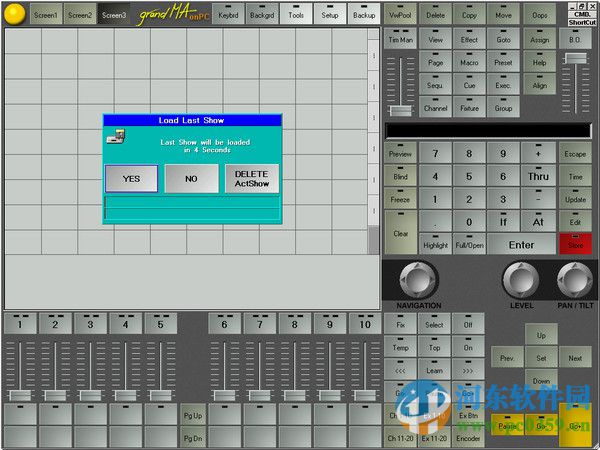Click the Enter key on keypad
Screen dimensions: 600x450
pyautogui.click(x=522, y=244)
